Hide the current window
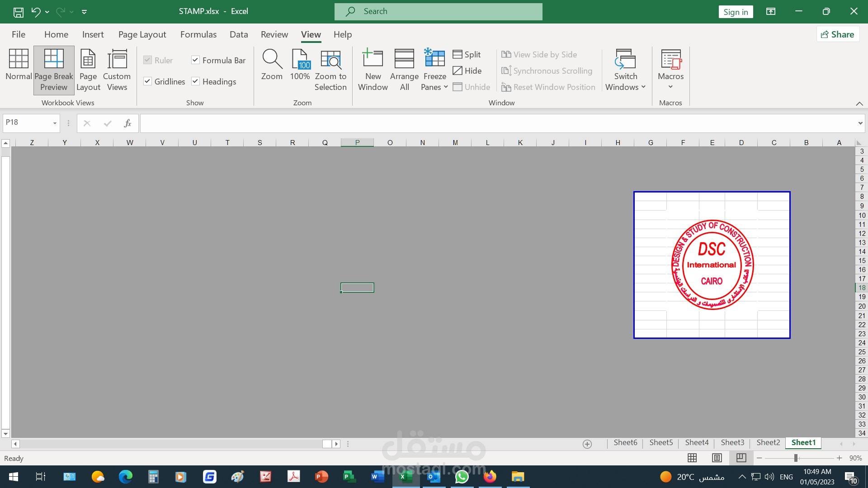The image size is (868, 488). tap(467, 70)
